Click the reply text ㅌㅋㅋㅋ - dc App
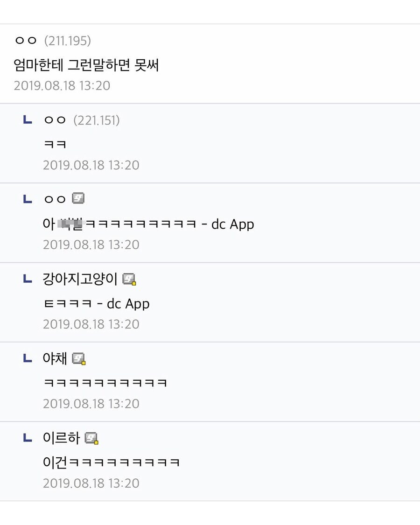Viewport: 420px width, 525px height. point(96,304)
